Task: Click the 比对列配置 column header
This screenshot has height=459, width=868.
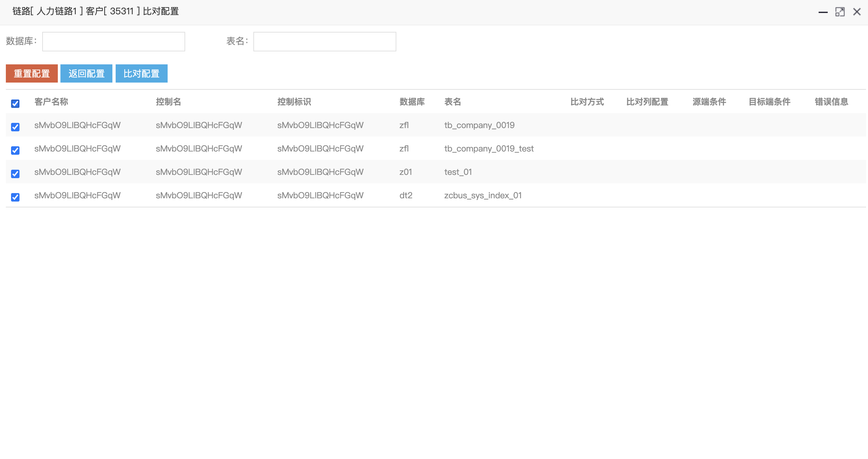Action: [x=647, y=102]
